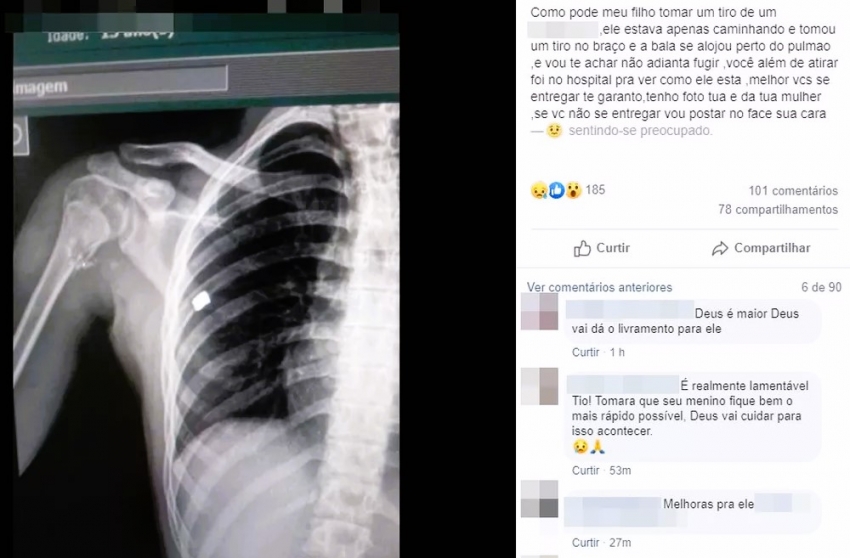Like the post with Curtir button

(x=602, y=248)
